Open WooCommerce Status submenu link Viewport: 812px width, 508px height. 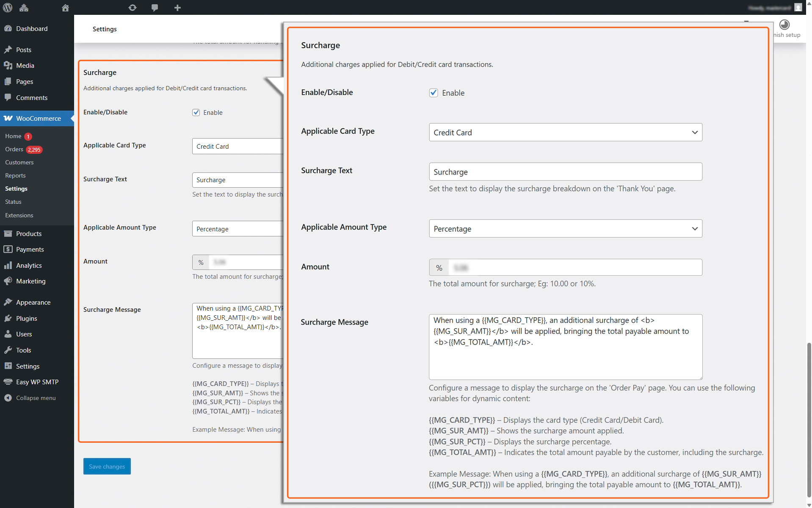[x=13, y=202]
